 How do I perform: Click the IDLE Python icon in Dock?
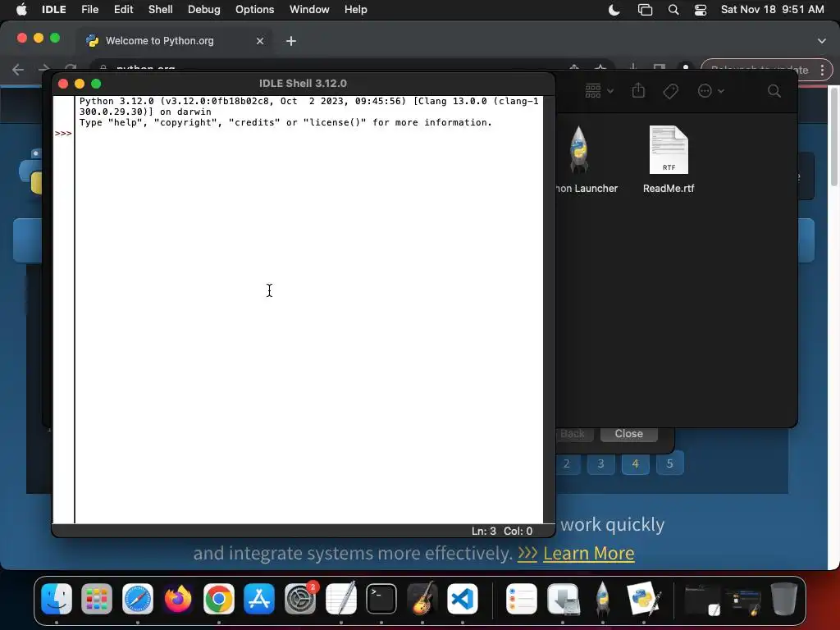pyautogui.click(x=643, y=598)
